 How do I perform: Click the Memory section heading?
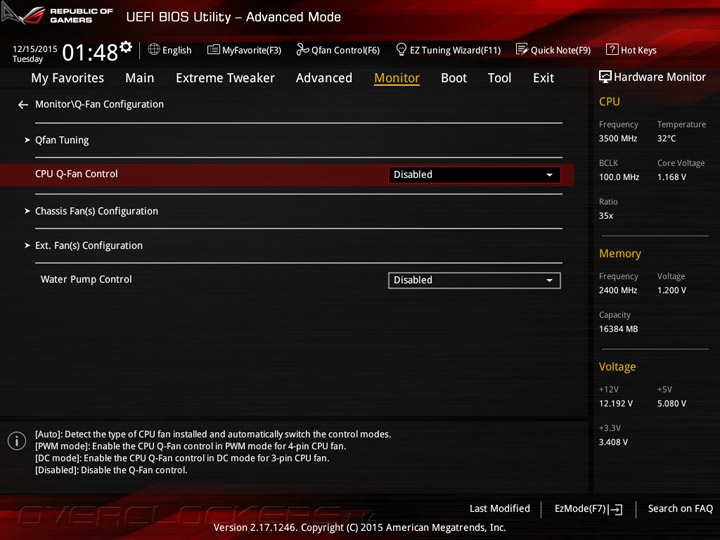click(620, 253)
